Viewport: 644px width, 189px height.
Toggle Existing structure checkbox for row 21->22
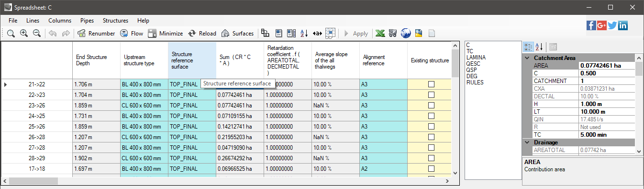tap(431, 84)
